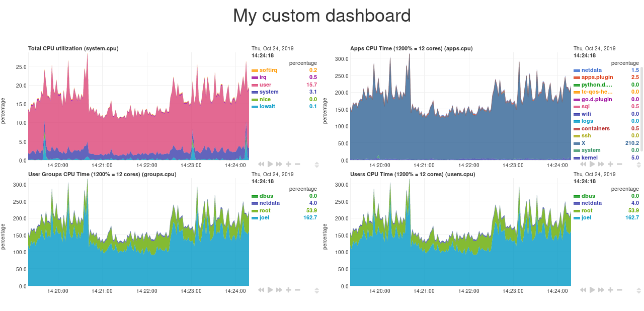Click the Apps CPU Time (apps.cpu) title
The width and height of the screenshot is (644, 311).
412,48
